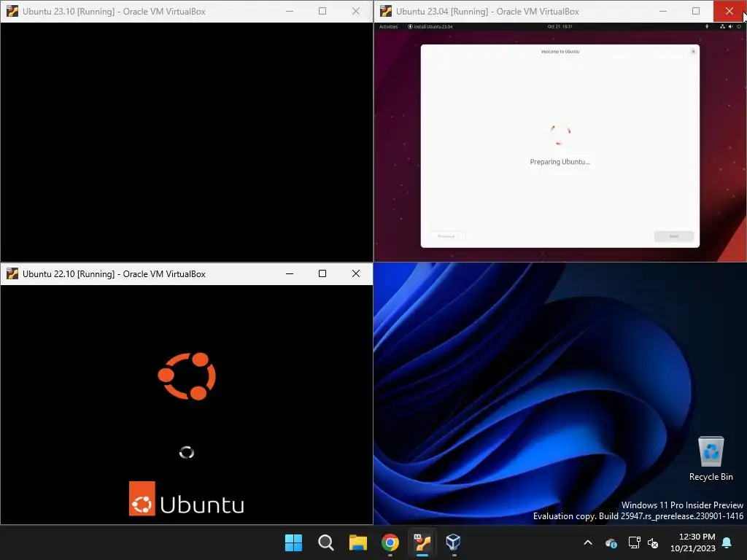The image size is (747, 560).
Task: Close the Welcome to Ubuntu installer dialog
Action: tap(693, 52)
